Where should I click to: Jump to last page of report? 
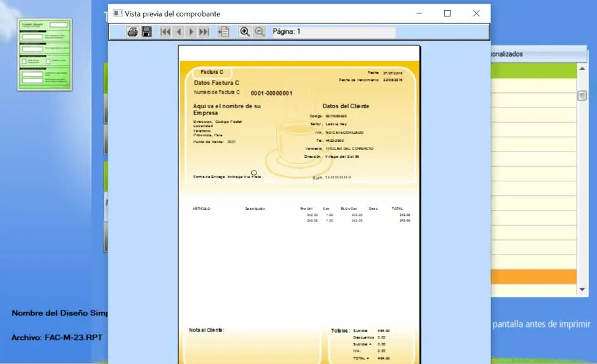(x=204, y=32)
